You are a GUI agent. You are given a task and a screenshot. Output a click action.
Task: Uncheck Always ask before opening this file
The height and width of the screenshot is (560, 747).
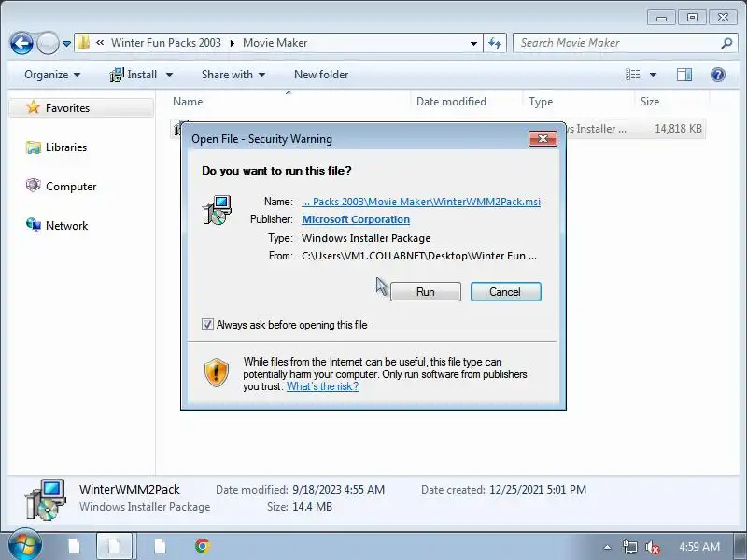click(207, 325)
